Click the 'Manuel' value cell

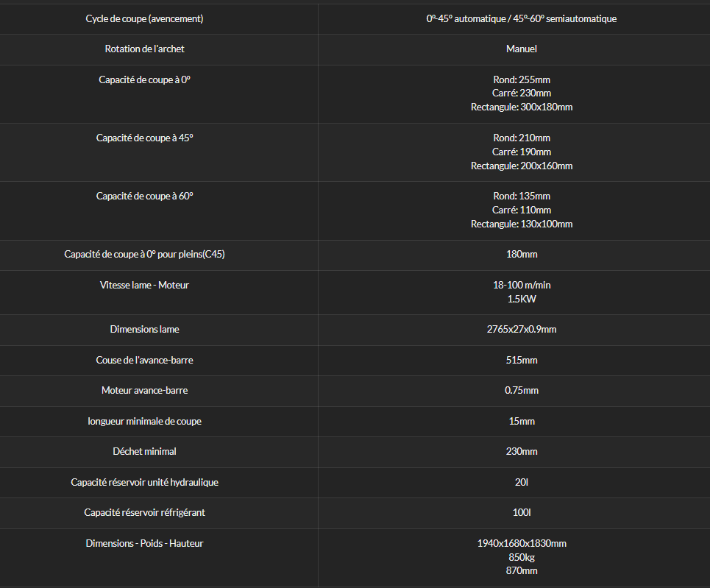521,49
